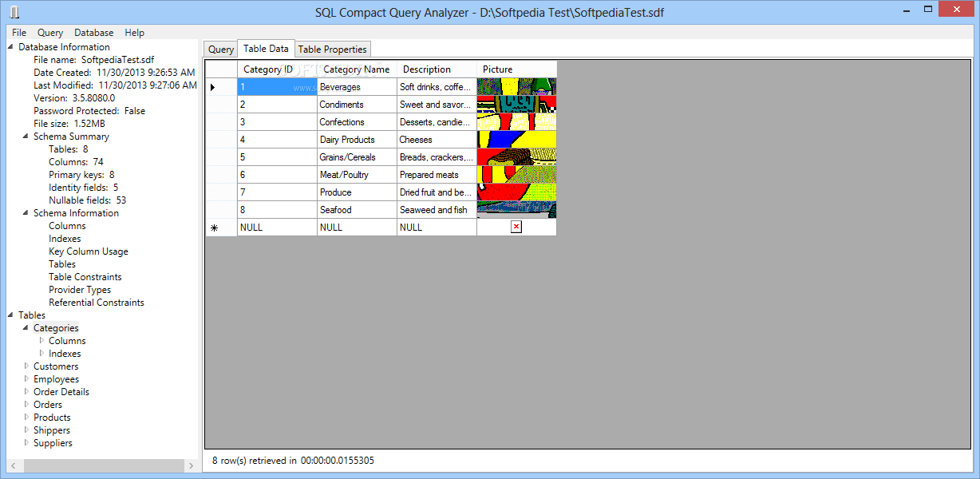The height and width of the screenshot is (479, 980).
Task: Click the broken image icon in NULL row
Action: point(516,228)
